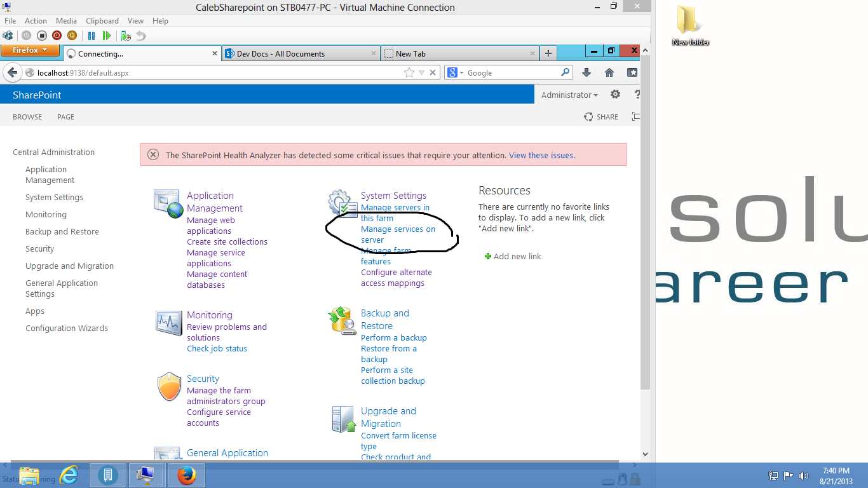This screenshot has height=488, width=868.
Task: Open URL history dropdown arrow
Action: (421, 72)
